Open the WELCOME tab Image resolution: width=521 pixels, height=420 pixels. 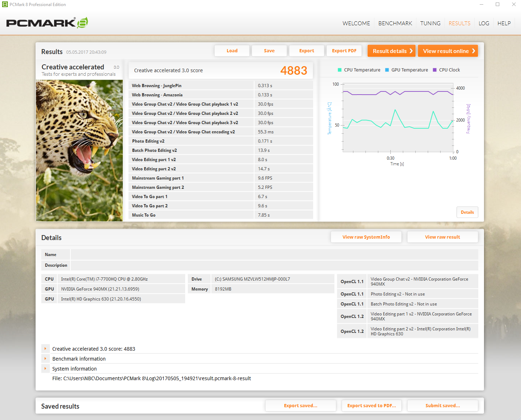(x=356, y=23)
